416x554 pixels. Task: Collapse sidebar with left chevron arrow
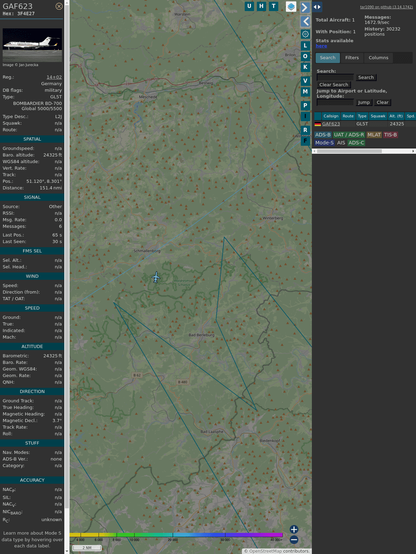(305, 22)
